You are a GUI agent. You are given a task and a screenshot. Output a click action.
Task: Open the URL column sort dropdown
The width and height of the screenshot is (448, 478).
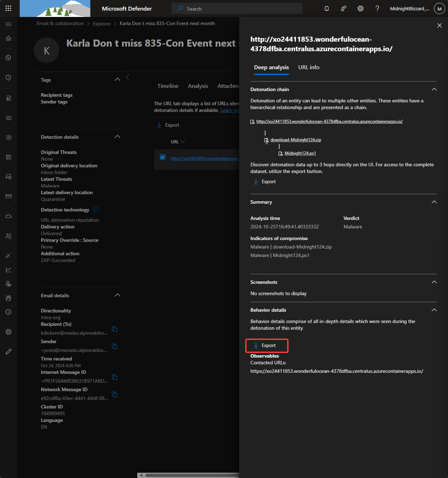(x=182, y=142)
